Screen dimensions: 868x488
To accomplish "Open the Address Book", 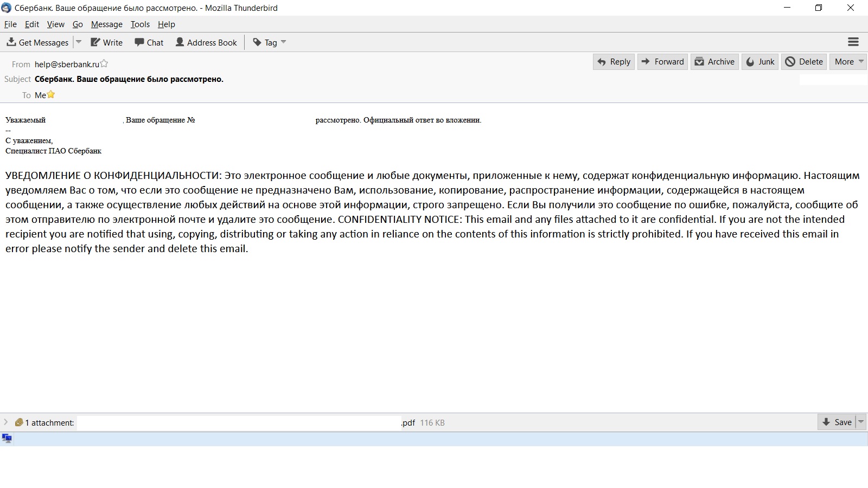I will (x=206, y=42).
